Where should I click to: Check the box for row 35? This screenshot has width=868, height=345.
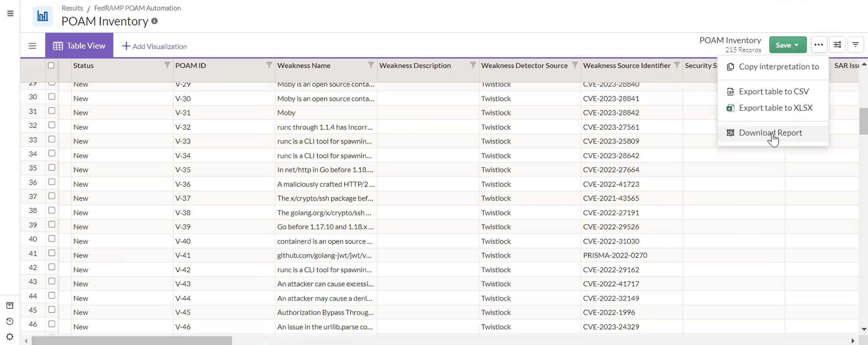[52, 168]
